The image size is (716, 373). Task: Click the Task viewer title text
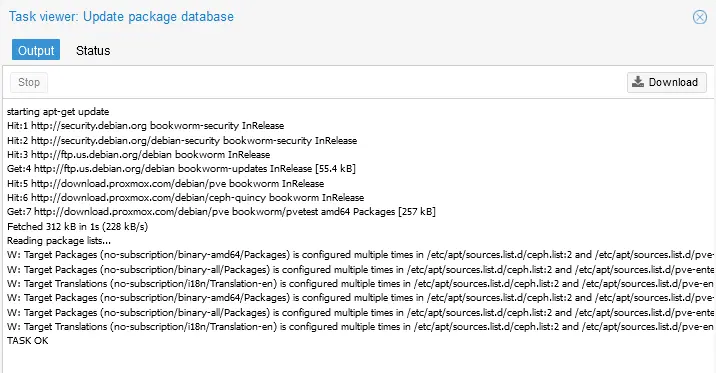pyautogui.click(x=121, y=17)
